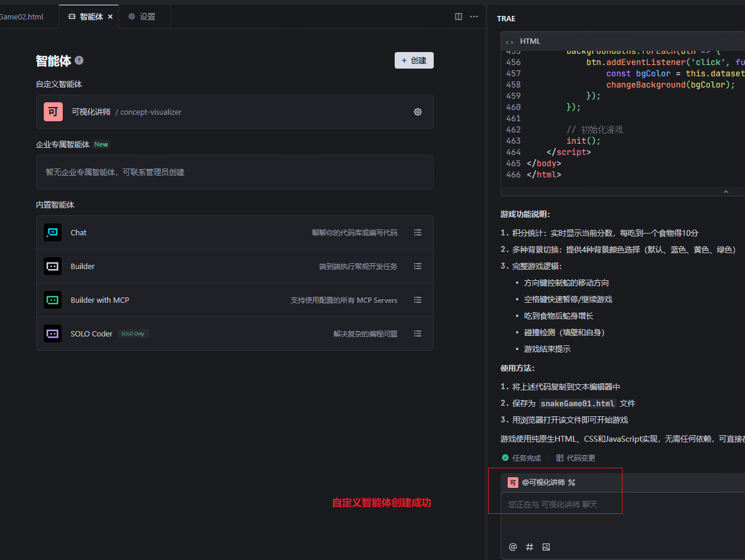Image resolution: width=745 pixels, height=560 pixels.
Task: Click the Chat agent icon
Action: 53,232
